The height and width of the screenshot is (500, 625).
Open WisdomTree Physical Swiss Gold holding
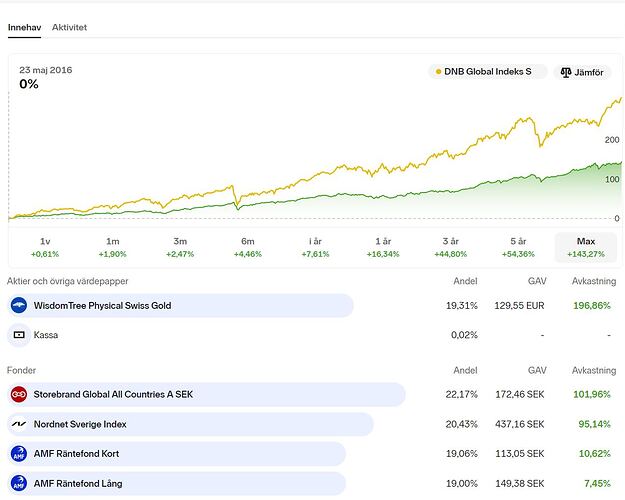(x=312, y=306)
